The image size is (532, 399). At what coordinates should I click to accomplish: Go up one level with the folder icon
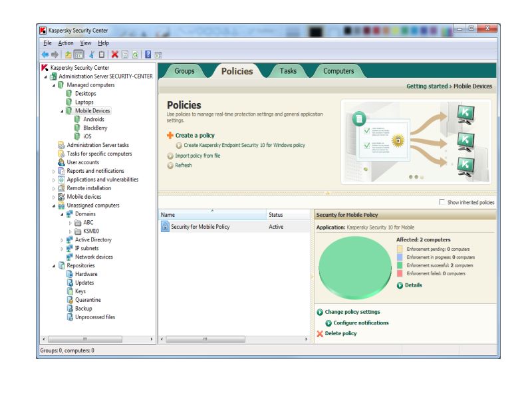click(68, 55)
